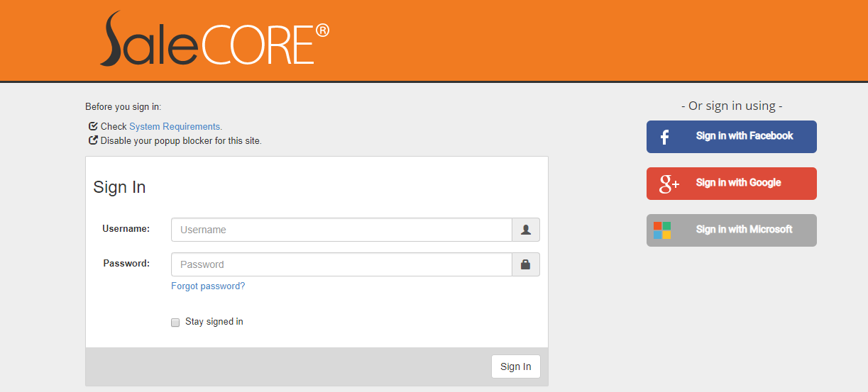868x392 pixels.
Task: Click the 'Username:' field label
Action: pyautogui.click(x=126, y=228)
